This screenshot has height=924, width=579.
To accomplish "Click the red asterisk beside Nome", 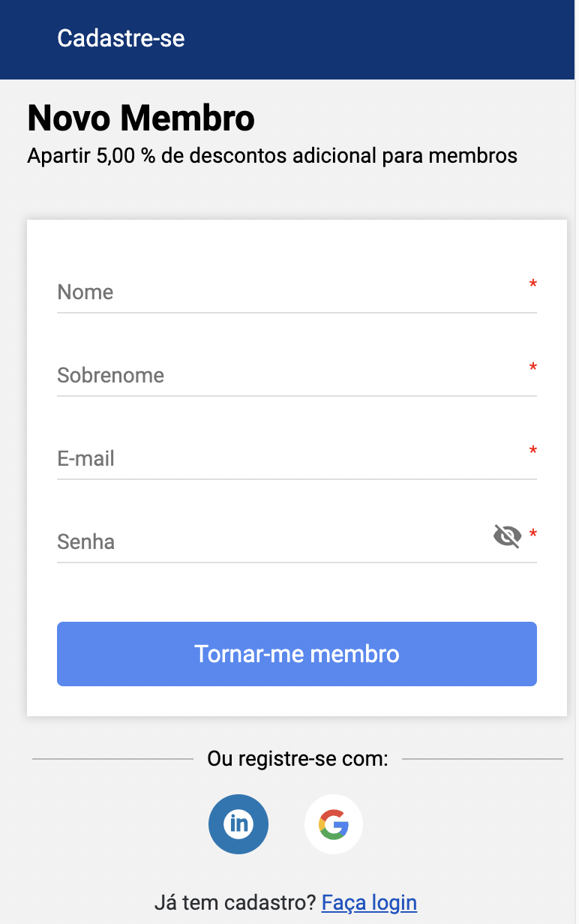I will 533,285.
